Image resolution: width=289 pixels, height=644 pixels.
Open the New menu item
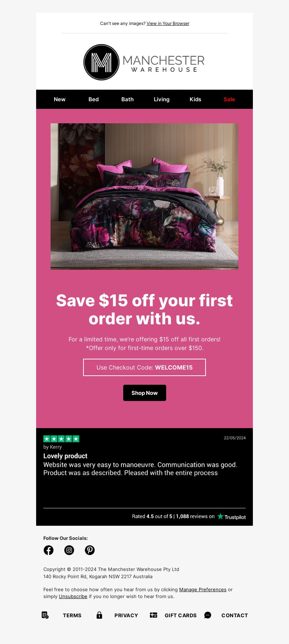60,99
